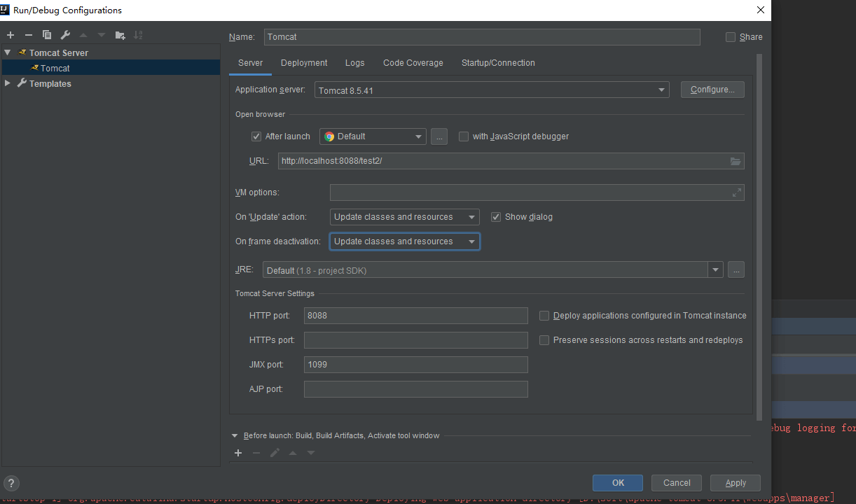The height and width of the screenshot is (504, 856).
Task: Expand the VM options field icon
Action: click(x=736, y=192)
